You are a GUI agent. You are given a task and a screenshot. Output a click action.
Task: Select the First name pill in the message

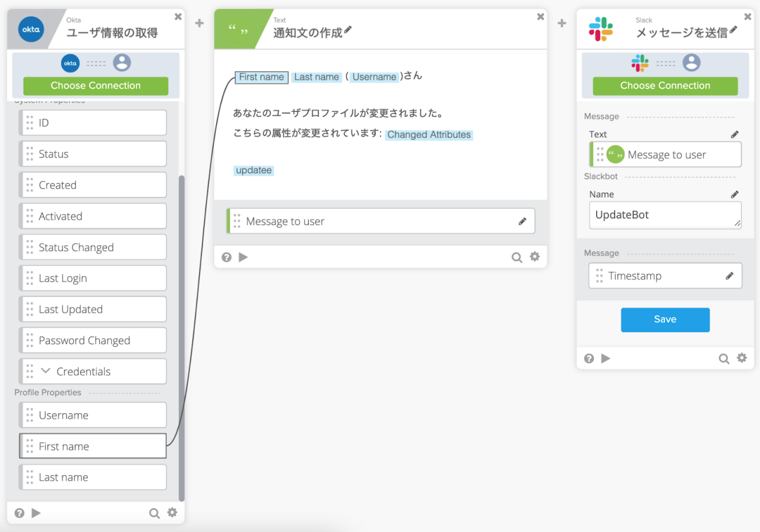pos(261,77)
